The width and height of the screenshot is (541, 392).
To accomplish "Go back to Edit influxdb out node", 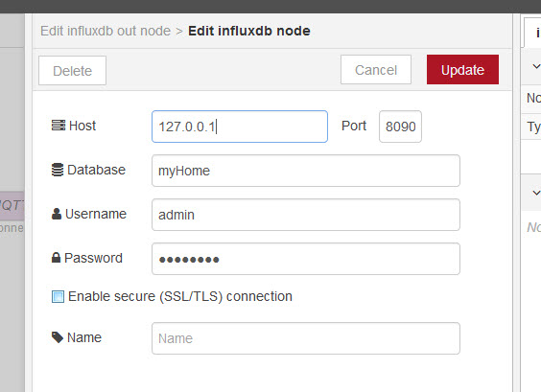I will pyautogui.click(x=106, y=31).
